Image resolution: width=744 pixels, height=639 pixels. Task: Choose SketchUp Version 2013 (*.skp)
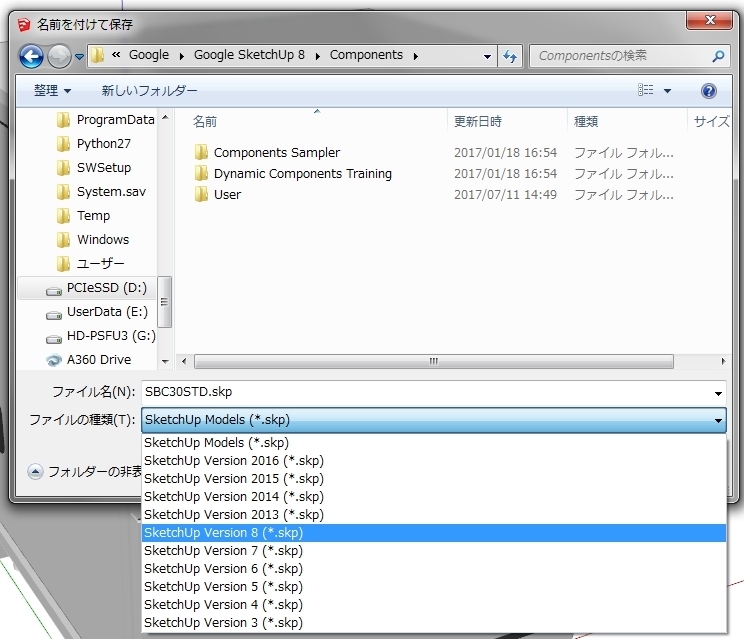point(434,515)
